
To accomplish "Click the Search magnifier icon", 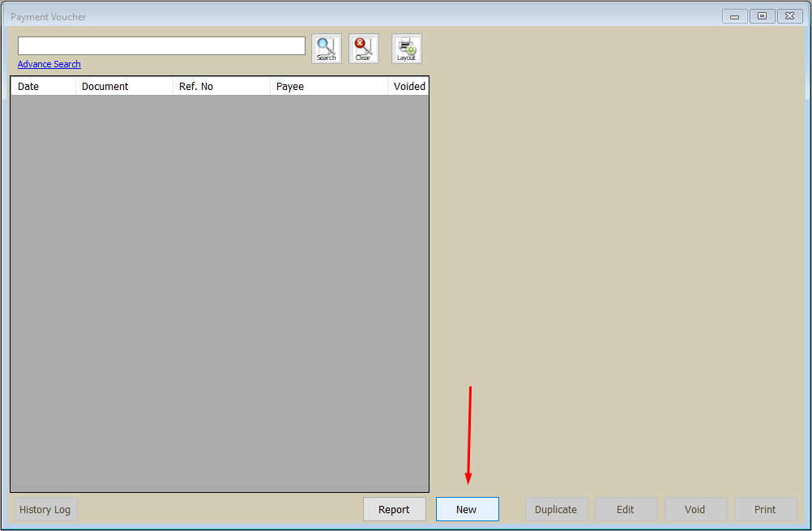I will point(327,49).
